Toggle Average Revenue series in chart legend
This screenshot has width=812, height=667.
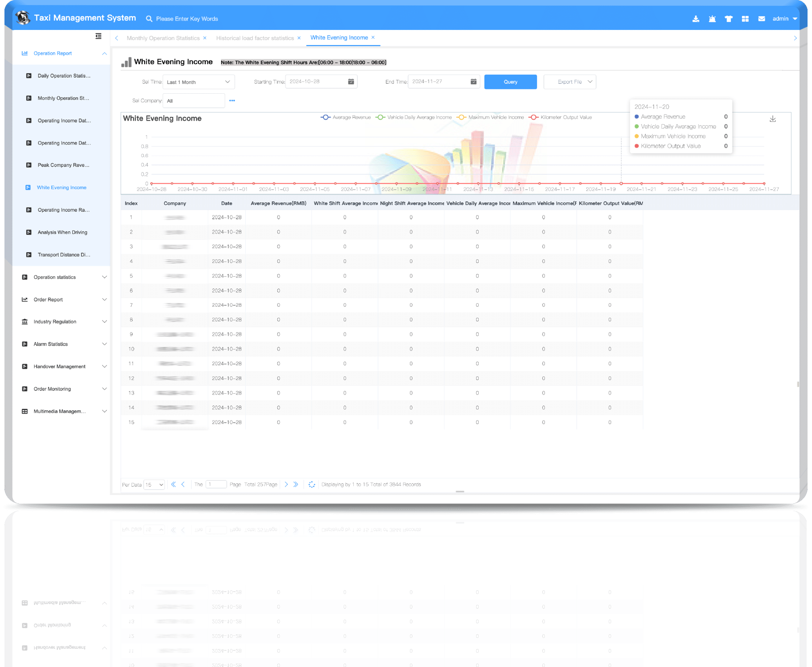tap(346, 117)
